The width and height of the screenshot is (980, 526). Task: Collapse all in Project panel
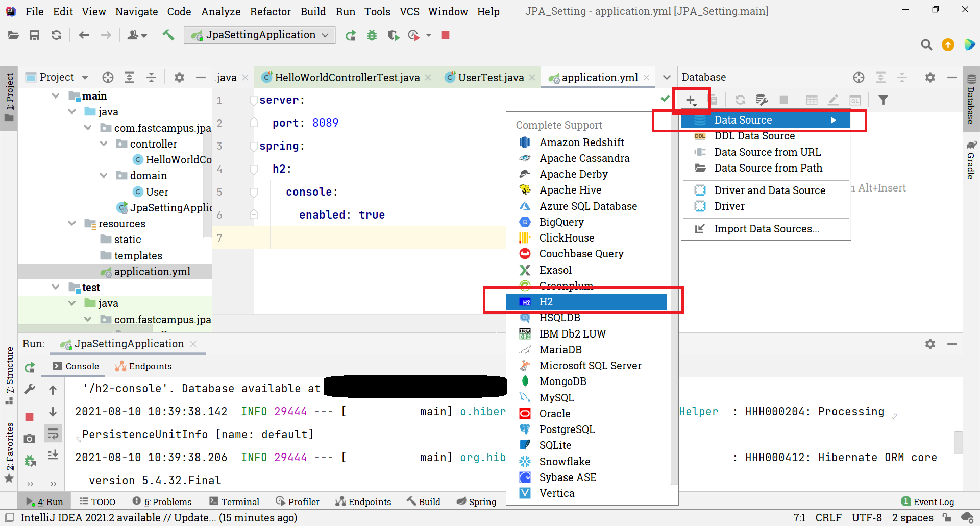(x=151, y=77)
